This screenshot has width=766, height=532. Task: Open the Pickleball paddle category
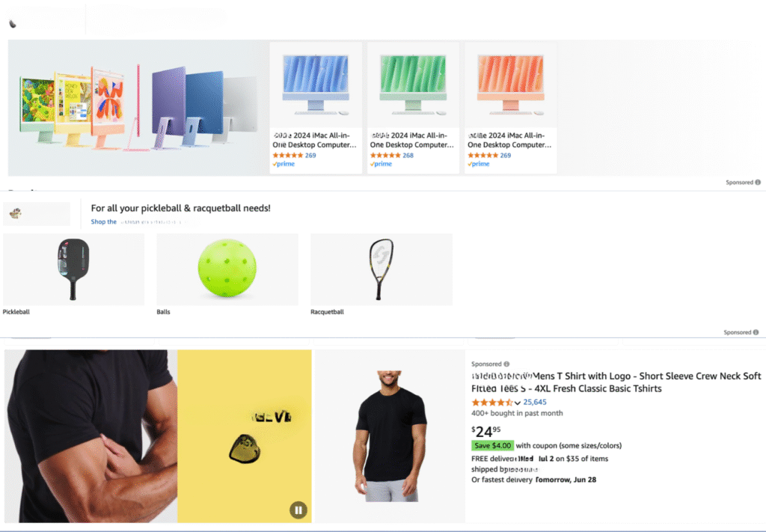tap(73, 269)
